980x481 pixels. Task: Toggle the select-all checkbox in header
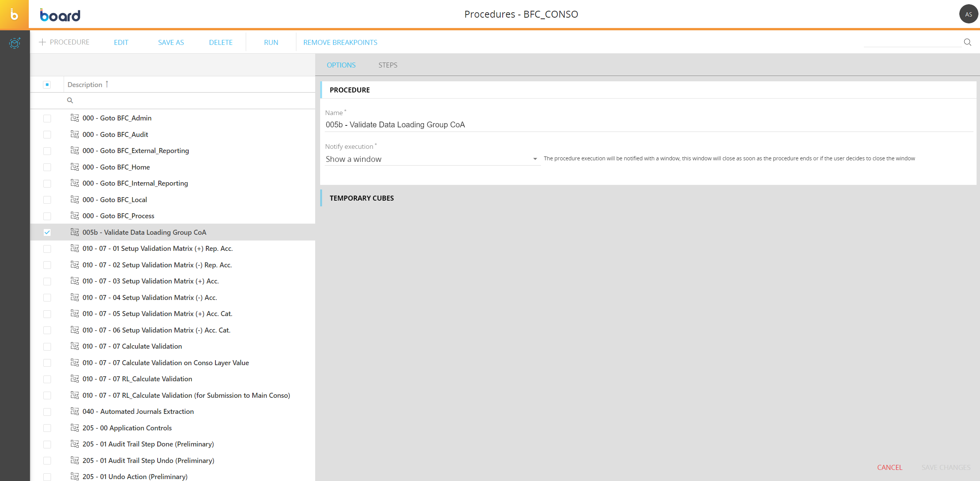point(47,84)
